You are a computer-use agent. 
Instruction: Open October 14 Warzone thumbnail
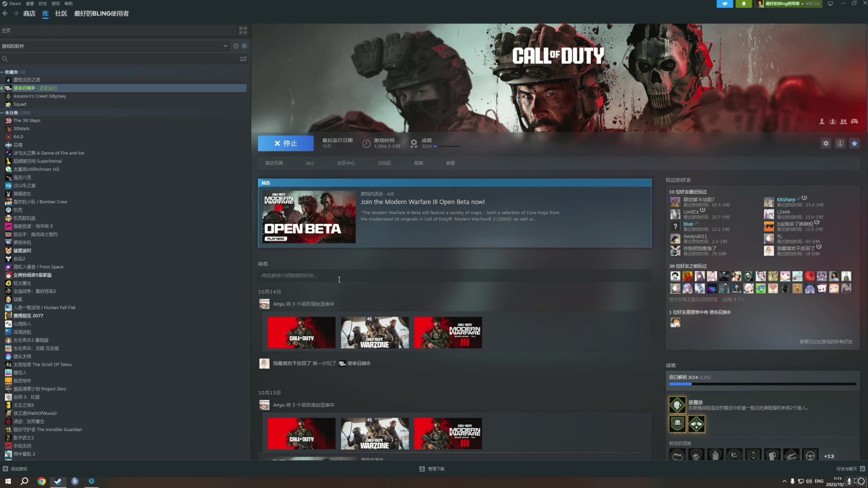pyautogui.click(x=375, y=333)
